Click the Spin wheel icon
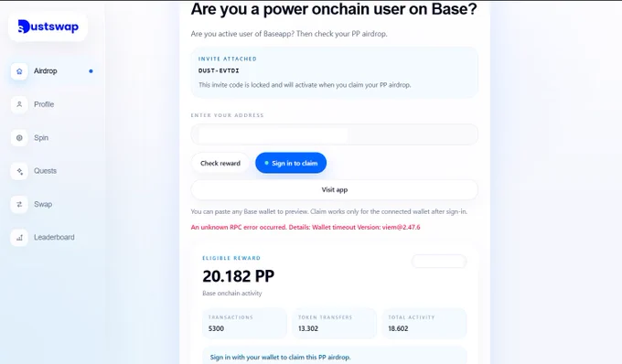Viewport: 622px width, 364px height. click(19, 138)
